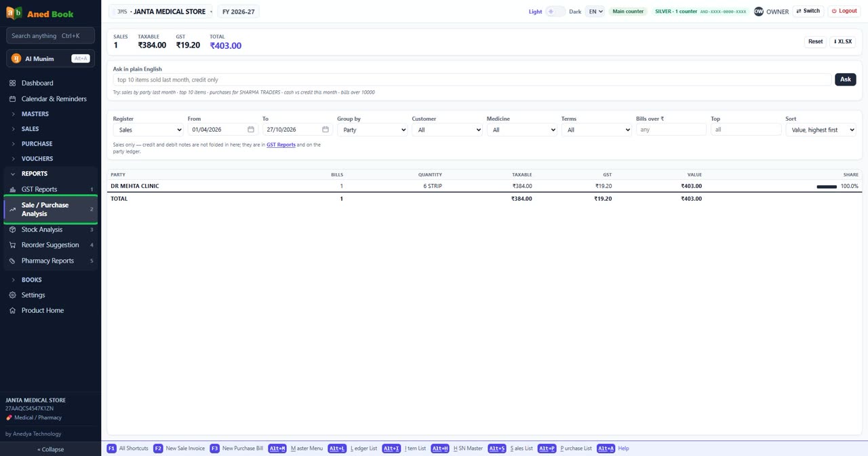The height and width of the screenshot is (456, 868).
Task: Click the Alt+M Master Menu key badge
Action: pos(277,449)
